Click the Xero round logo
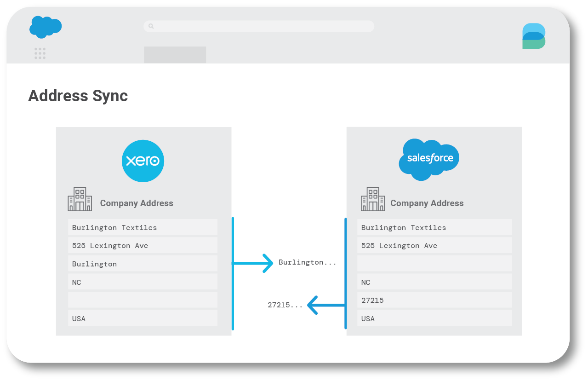The image size is (588, 381). (143, 161)
